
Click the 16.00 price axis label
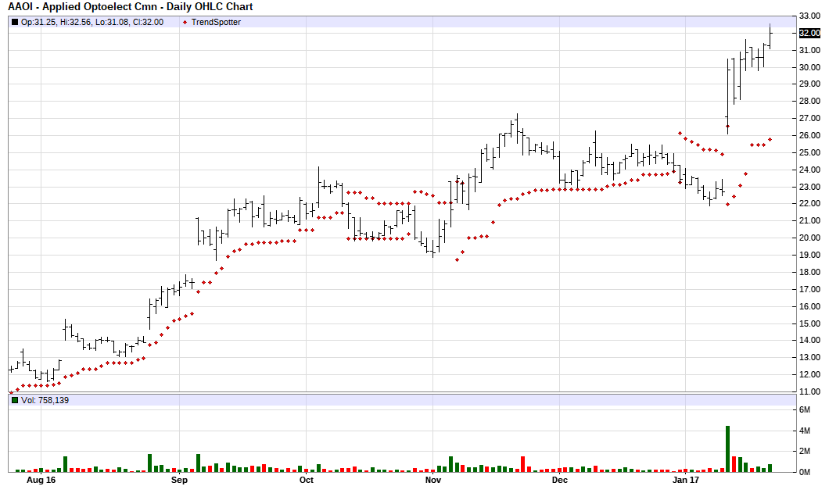pyautogui.click(x=809, y=306)
